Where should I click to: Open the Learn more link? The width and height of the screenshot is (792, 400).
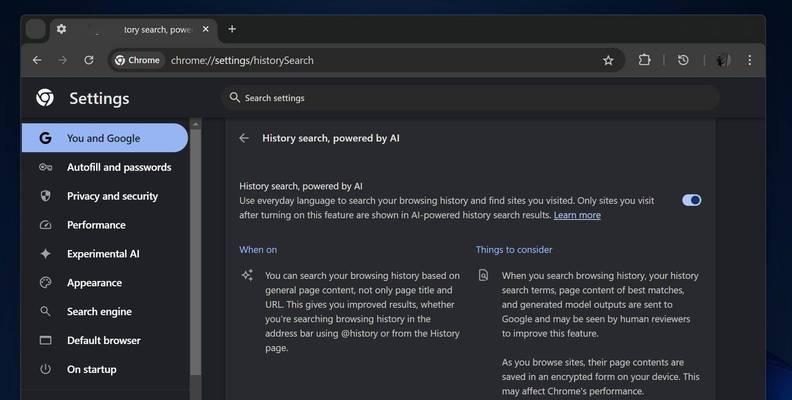(577, 215)
